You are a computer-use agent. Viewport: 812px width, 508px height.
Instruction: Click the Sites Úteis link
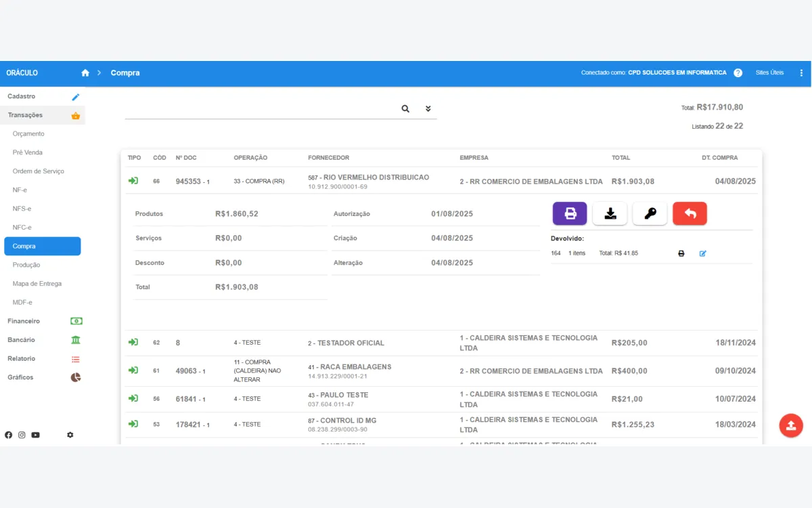click(771, 72)
